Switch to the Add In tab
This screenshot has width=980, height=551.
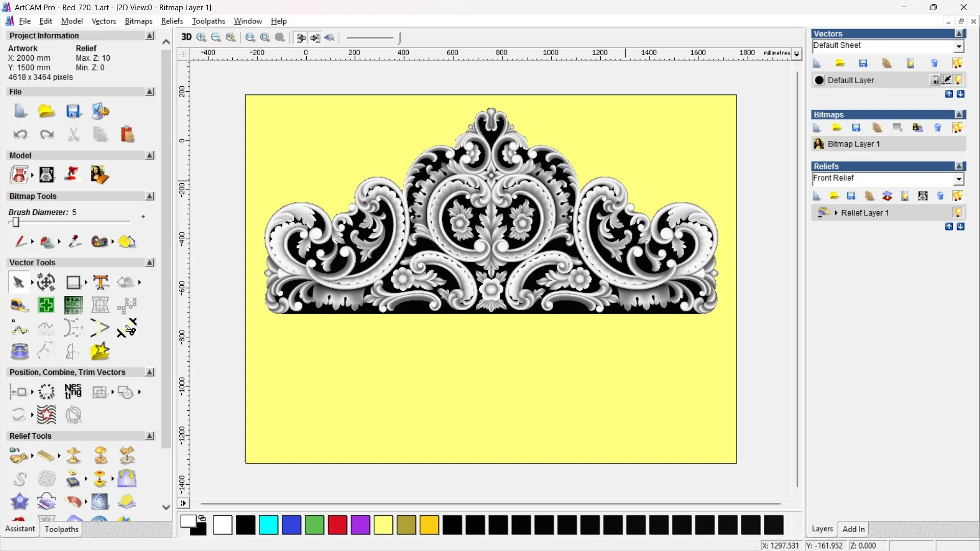[x=853, y=529]
